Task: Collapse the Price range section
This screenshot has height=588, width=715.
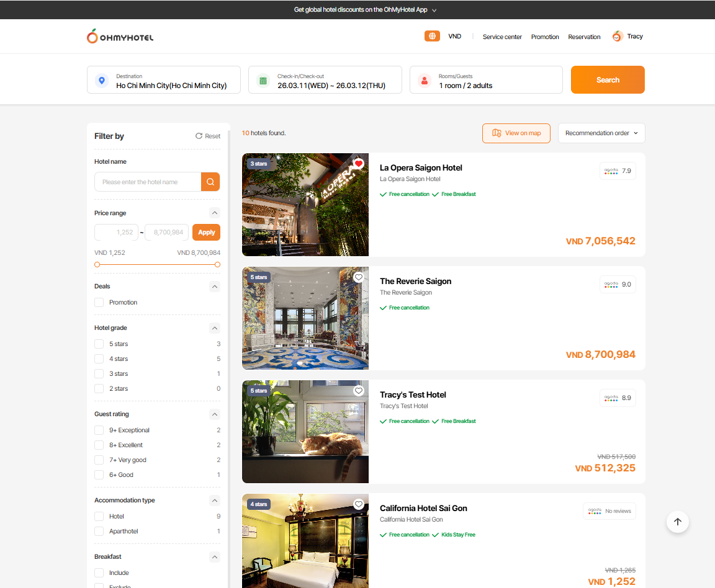Action: [x=215, y=213]
